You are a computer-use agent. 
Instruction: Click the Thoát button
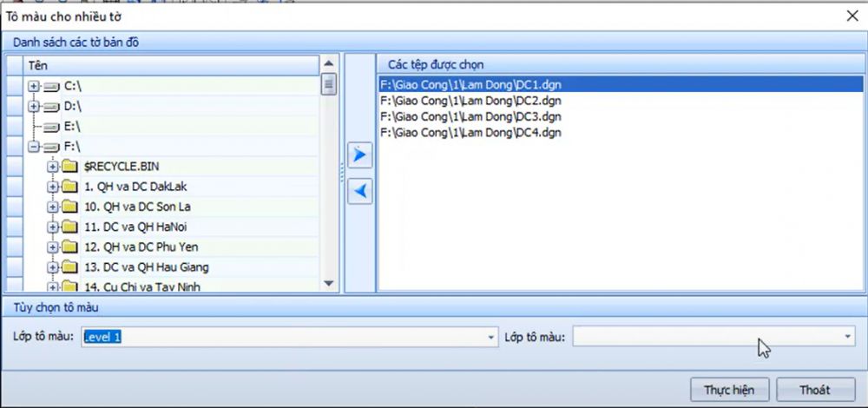point(815,390)
